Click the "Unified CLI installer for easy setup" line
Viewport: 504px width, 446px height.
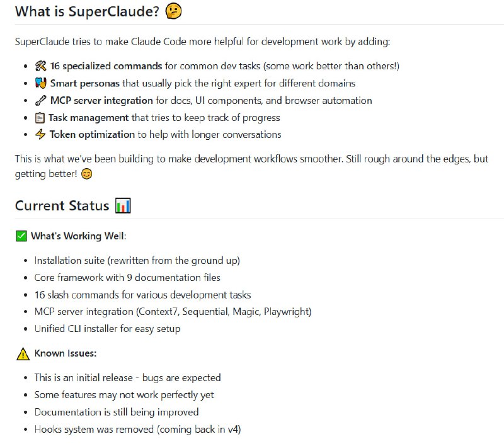point(107,328)
